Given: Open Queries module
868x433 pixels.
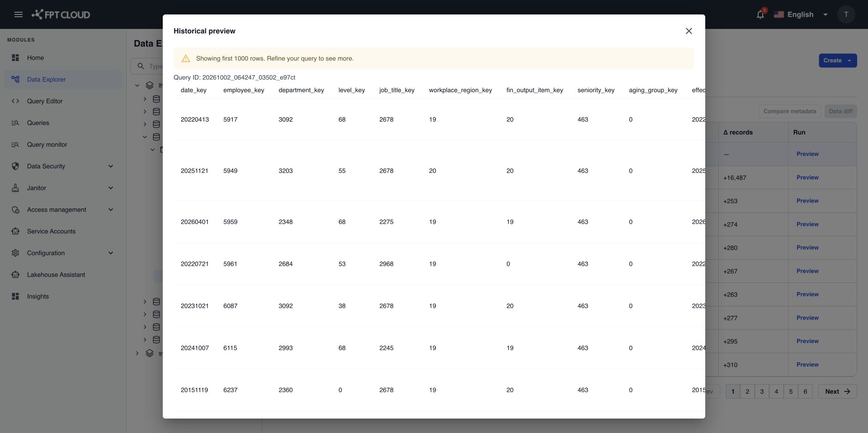Looking at the screenshot, I should click(63, 123).
